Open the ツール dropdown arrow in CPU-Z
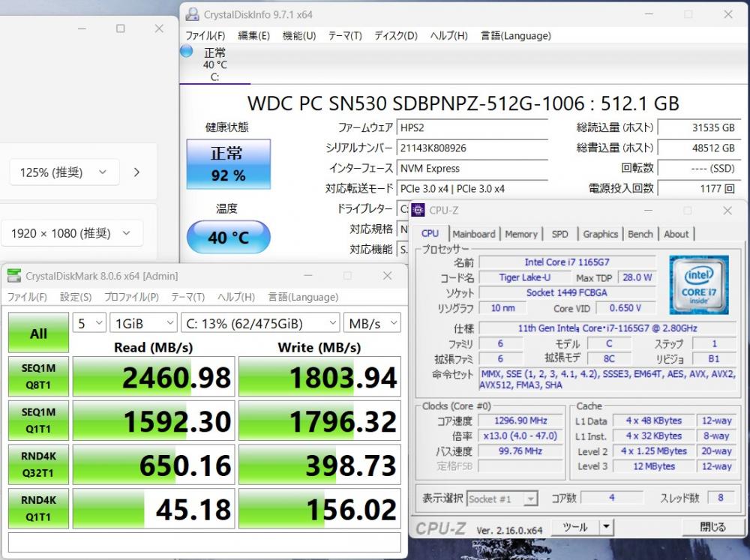 [607, 527]
